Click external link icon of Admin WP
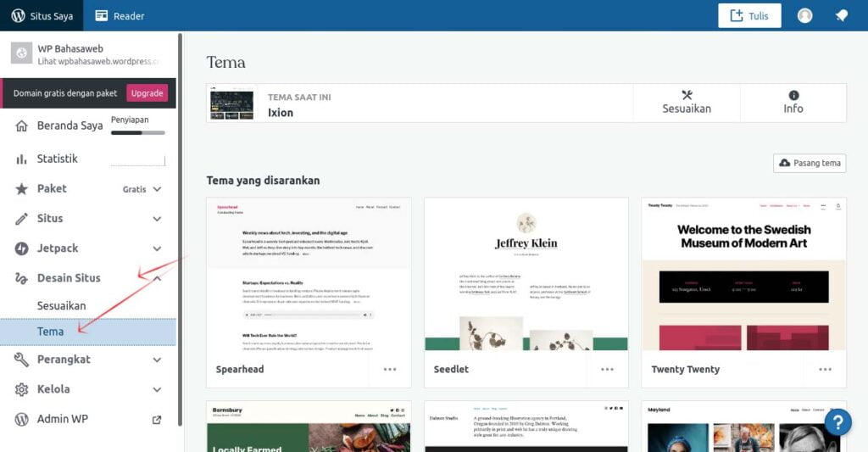The width and height of the screenshot is (868, 452). point(157,420)
